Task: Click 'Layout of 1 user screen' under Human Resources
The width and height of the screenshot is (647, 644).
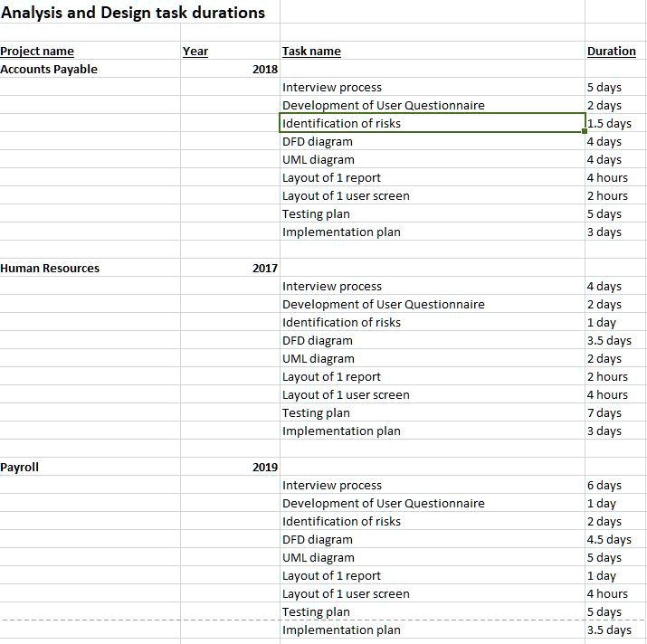Action: (x=346, y=395)
